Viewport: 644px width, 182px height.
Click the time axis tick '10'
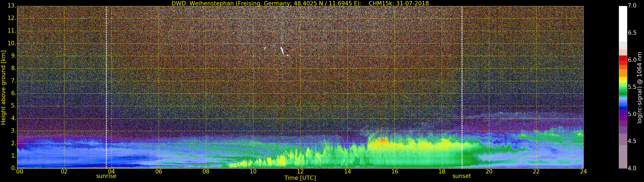[x=253, y=172]
